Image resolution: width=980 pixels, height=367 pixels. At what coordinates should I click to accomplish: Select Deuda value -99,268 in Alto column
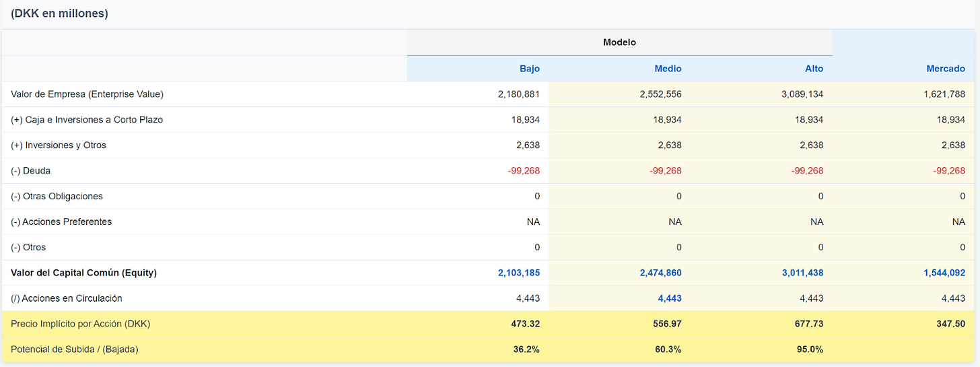(x=807, y=171)
